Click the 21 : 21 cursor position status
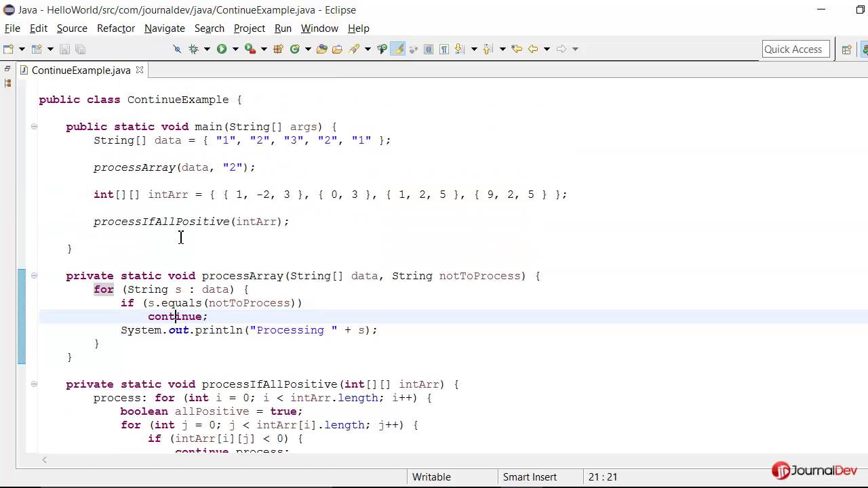 tap(603, 476)
